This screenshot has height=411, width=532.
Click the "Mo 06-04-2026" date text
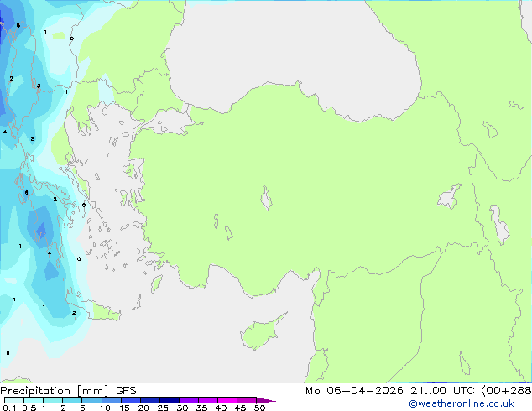(354, 391)
